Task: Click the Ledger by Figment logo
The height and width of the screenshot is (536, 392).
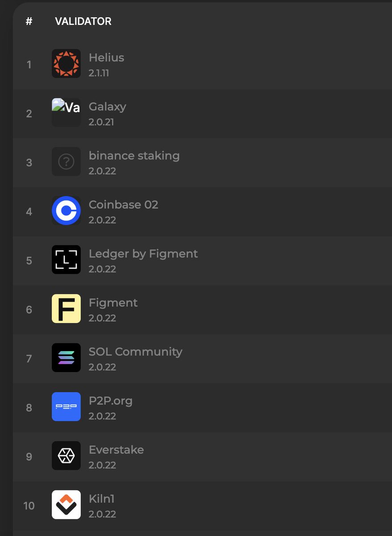Action: click(x=66, y=260)
